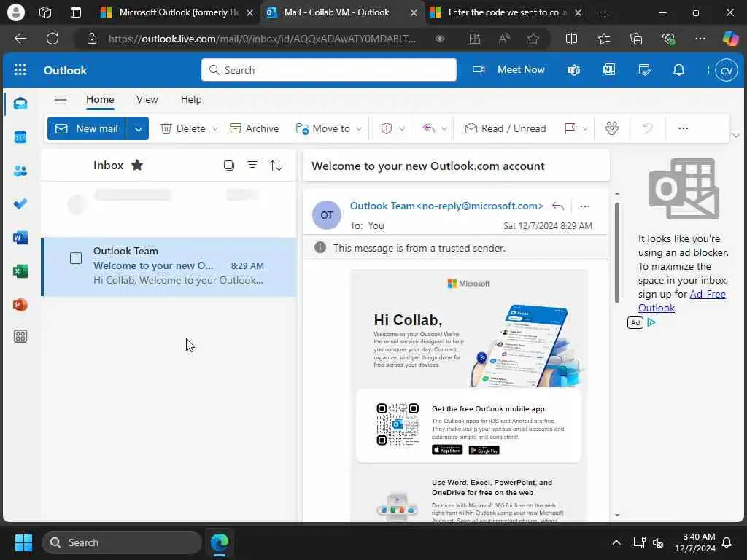Expand the ribbon collapse chevron
This screenshot has height=560, width=747.
tap(736, 136)
